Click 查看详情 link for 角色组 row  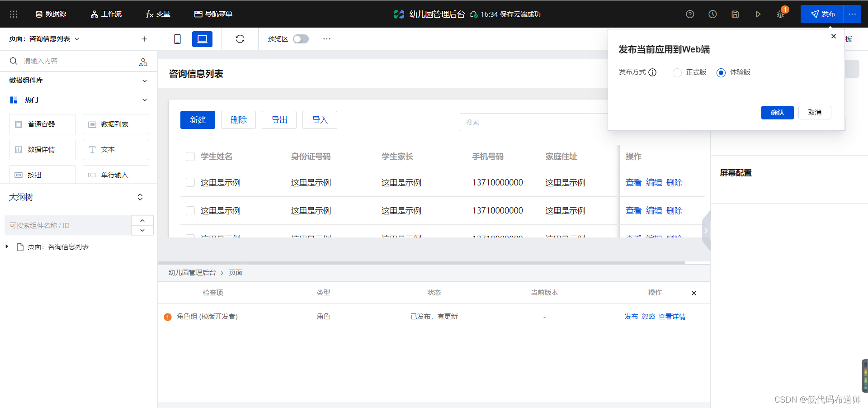[672, 317]
